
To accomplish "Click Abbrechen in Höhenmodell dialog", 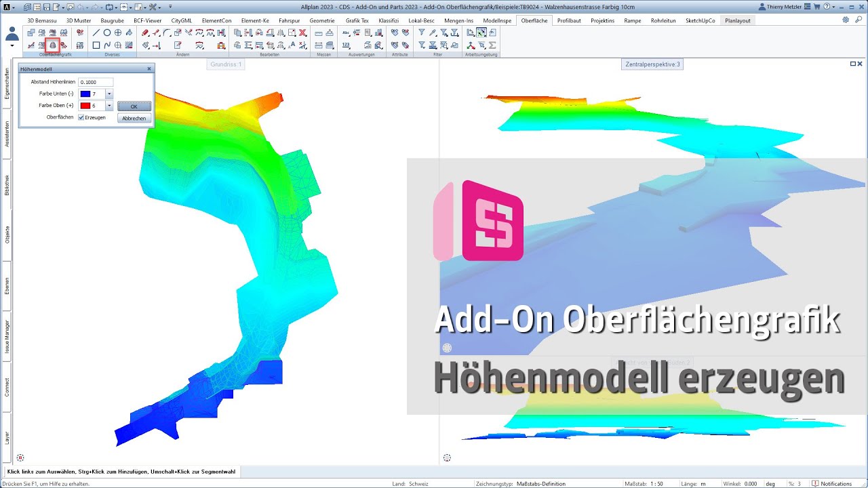I will tap(134, 118).
